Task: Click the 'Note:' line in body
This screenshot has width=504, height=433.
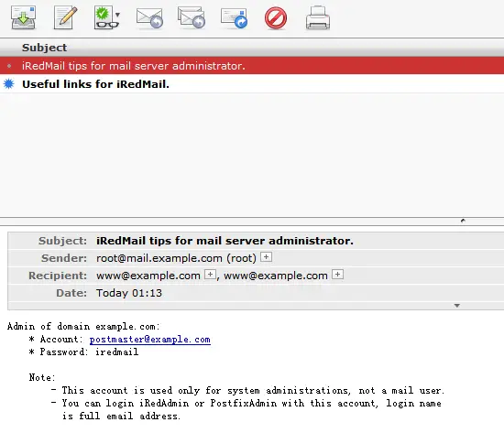Action: pyautogui.click(x=42, y=377)
